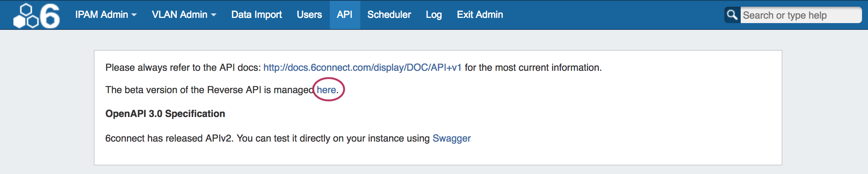Image resolution: width=868 pixels, height=174 pixels.
Task: Open the IPAM Admin menu
Action: coord(101,15)
